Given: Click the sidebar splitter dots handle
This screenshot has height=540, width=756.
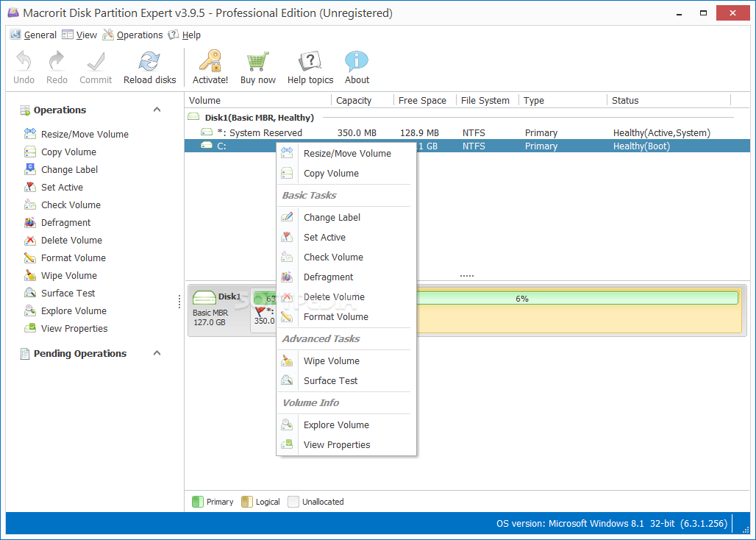Looking at the screenshot, I should [179, 302].
